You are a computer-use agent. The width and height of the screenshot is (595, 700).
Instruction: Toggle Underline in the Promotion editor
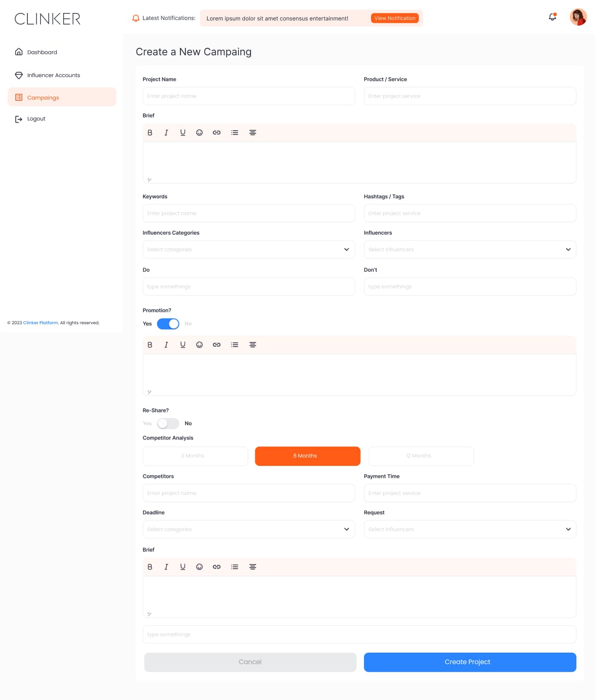tap(183, 345)
